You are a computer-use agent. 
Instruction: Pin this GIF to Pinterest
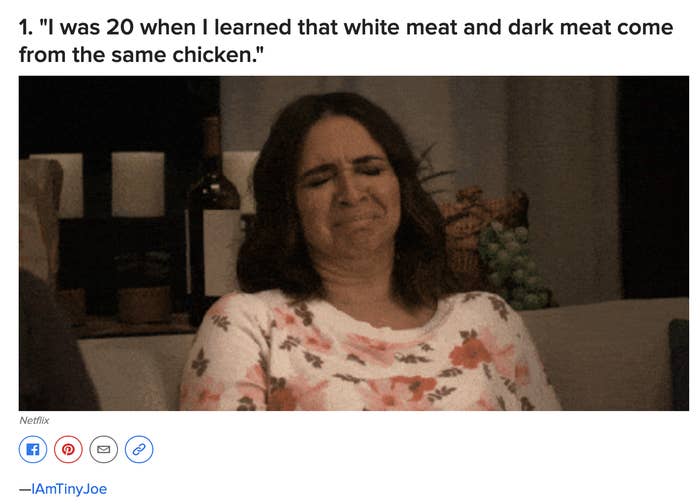68,449
